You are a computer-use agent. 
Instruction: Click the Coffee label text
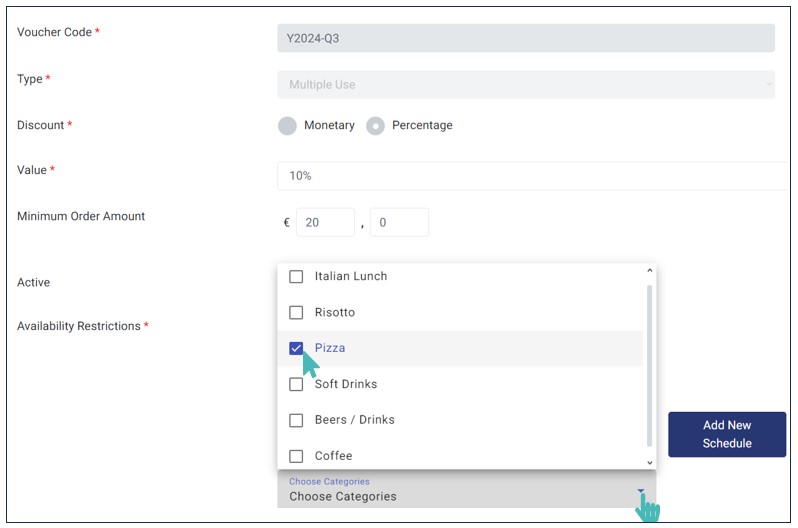[333, 456]
